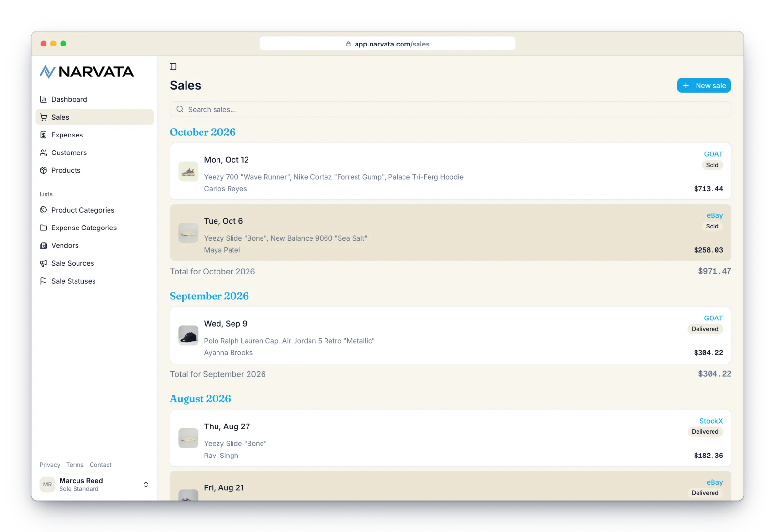775x532 pixels.
Task: Open the Contact link
Action: 101,465
